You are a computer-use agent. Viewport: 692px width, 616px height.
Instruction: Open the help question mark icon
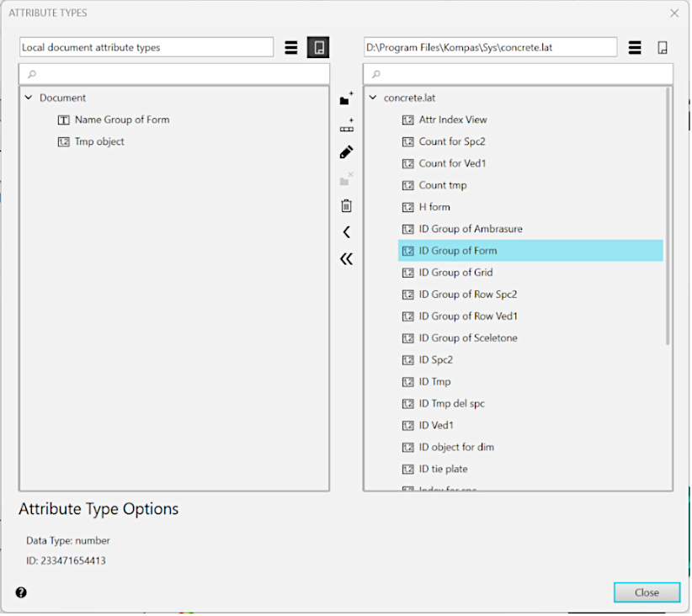[21, 592]
